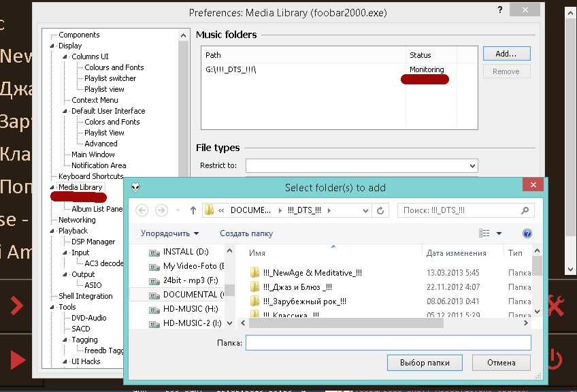Click the Поиск: !!!_DTS_!!! search field
Screen dimensions: 577x392
pos(465,210)
